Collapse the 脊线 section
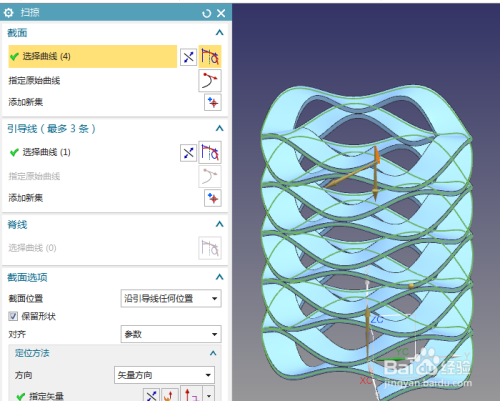Viewport: 500px width, 401px height. coord(219,224)
